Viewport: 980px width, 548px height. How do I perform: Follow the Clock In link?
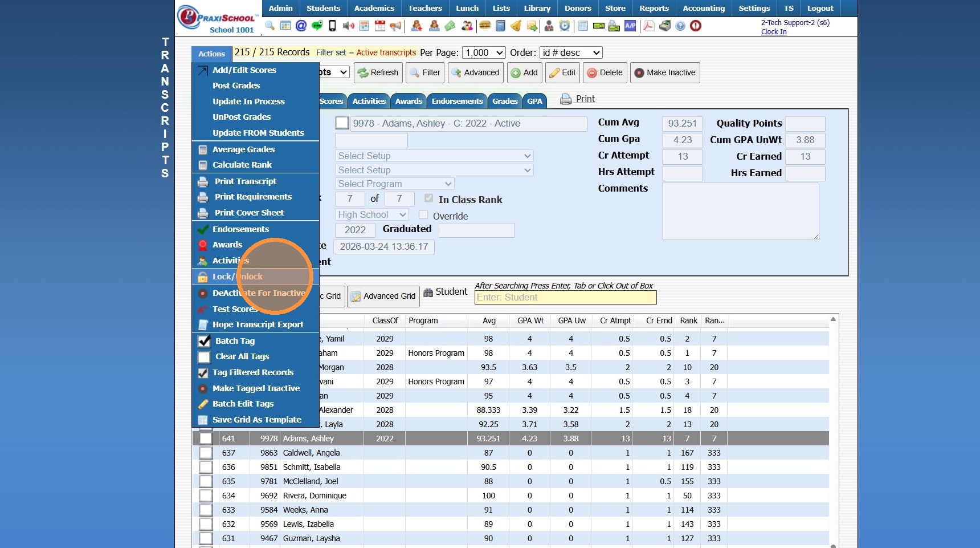pos(773,32)
